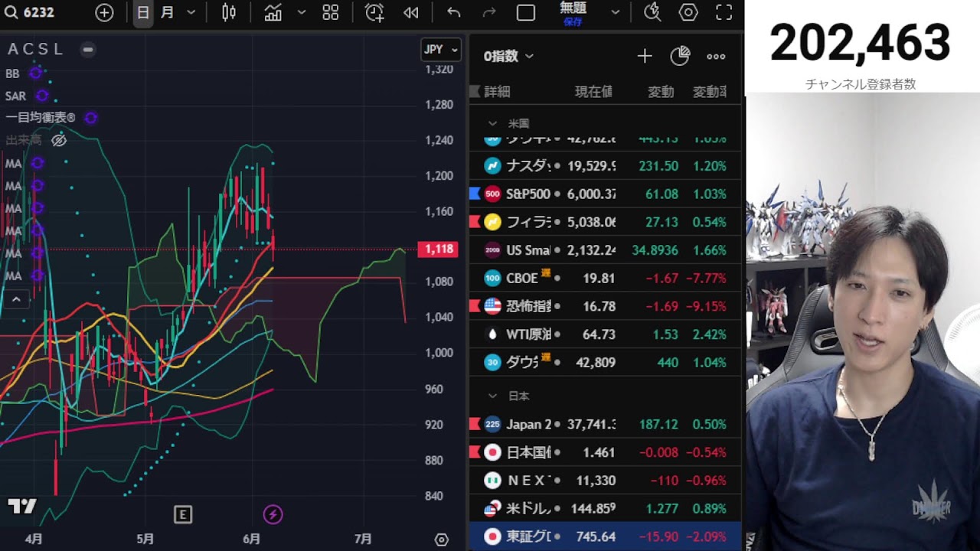Select the Japan 225 watchlist row
The width and height of the screenshot is (980, 551).
coord(605,424)
